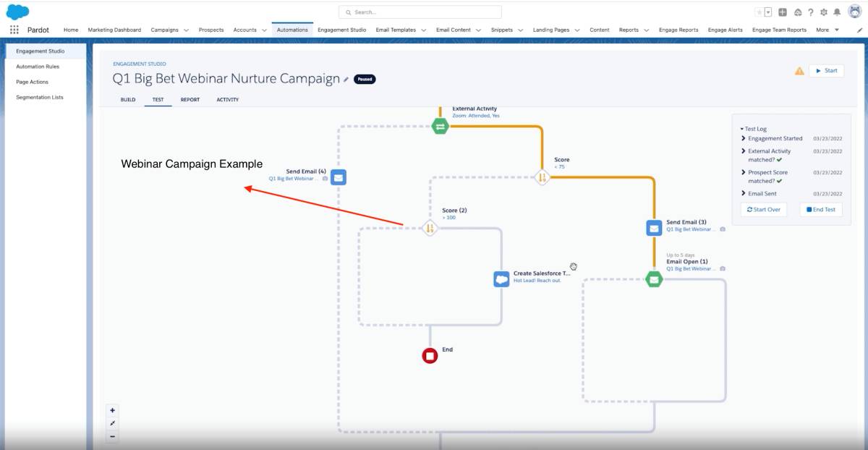This screenshot has width=868, height=450.
Task: Expand Prospect Score matched log entry
Action: [x=743, y=172]
